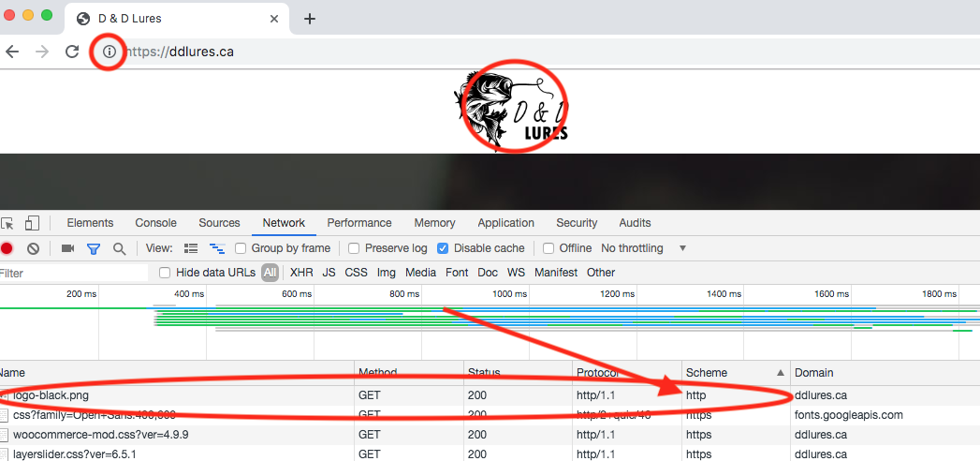The image size is (980, 461).
Task: Sort by the Domain column header
Action: pyautogui.click(x=885, y=373)
